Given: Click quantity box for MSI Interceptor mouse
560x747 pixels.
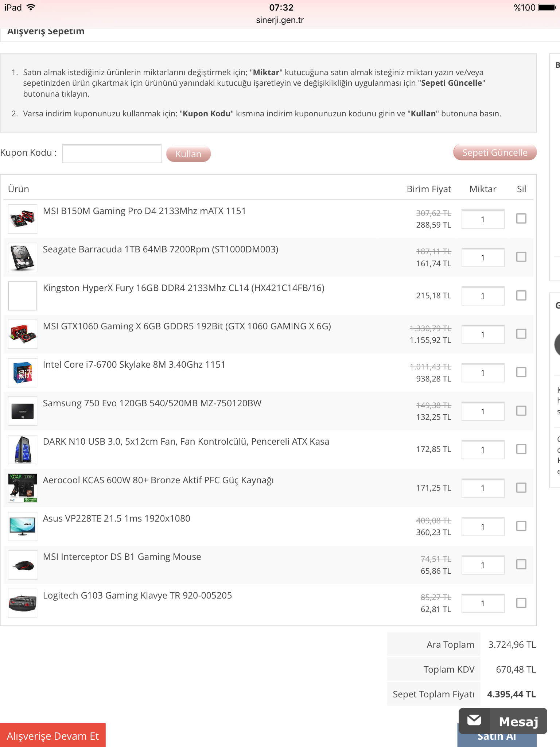Looking at the screenshot, I should (x=483, y=565).
